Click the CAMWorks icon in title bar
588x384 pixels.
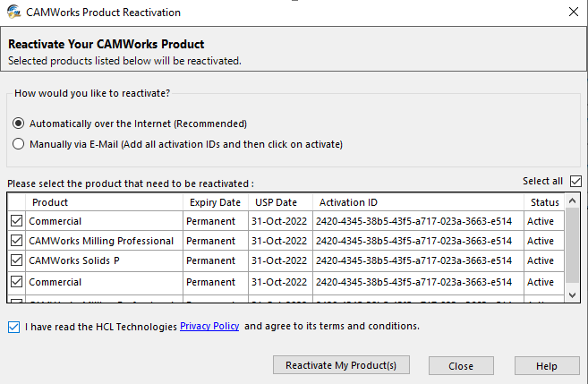click(13, 13)
